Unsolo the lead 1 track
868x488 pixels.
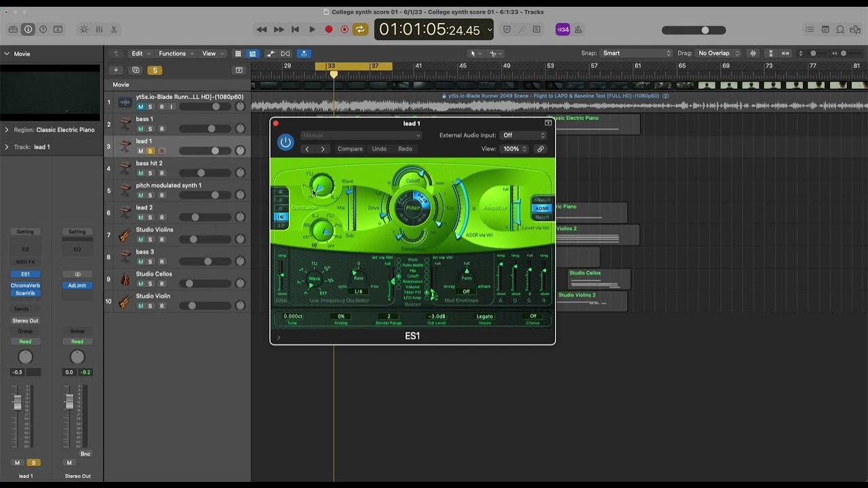(x=151, y=151)
